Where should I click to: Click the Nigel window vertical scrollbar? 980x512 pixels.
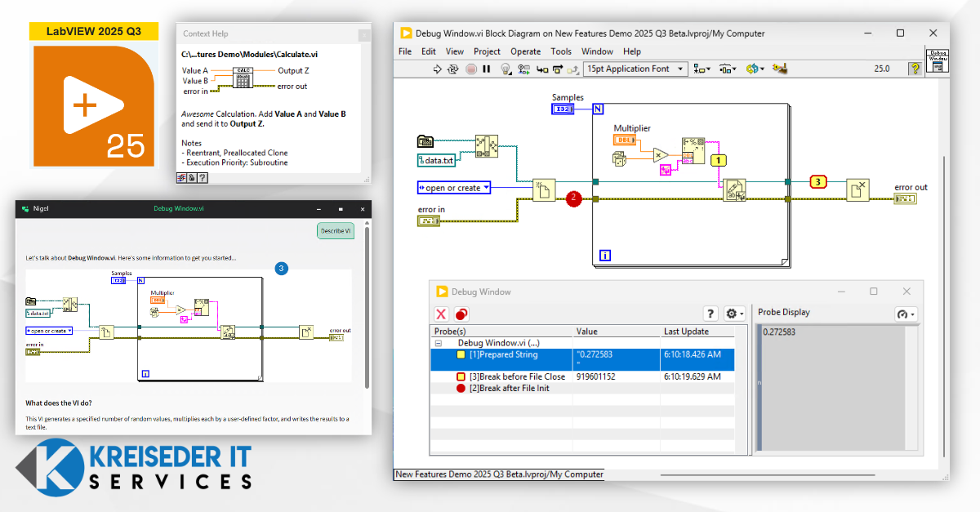coord(367,306)
